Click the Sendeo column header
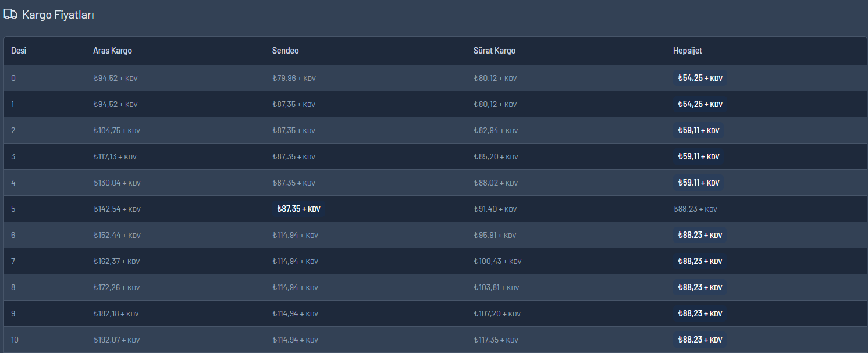 [x=286, y=51]
